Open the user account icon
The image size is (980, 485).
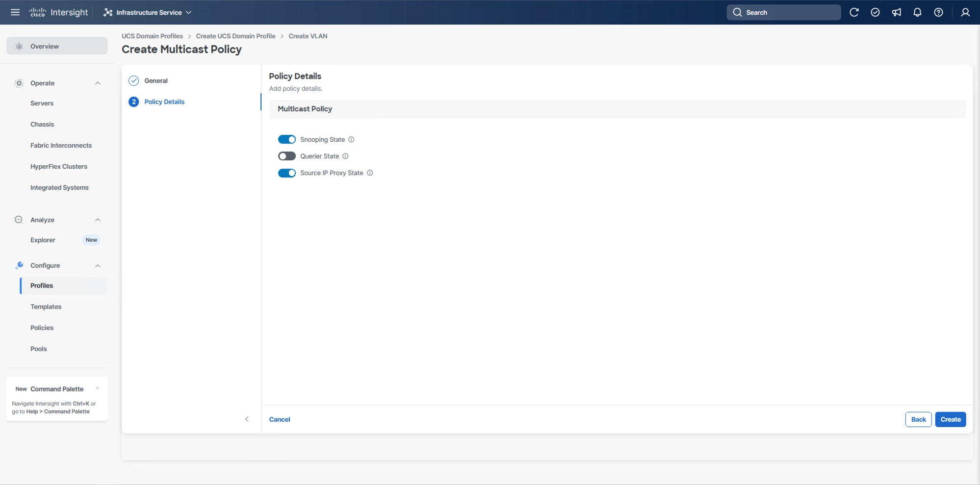(x=965, y=12)
